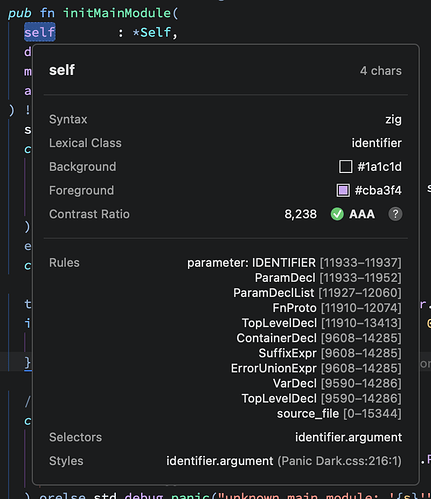Click the 'Foreground' label

click(x=81, y=190)
